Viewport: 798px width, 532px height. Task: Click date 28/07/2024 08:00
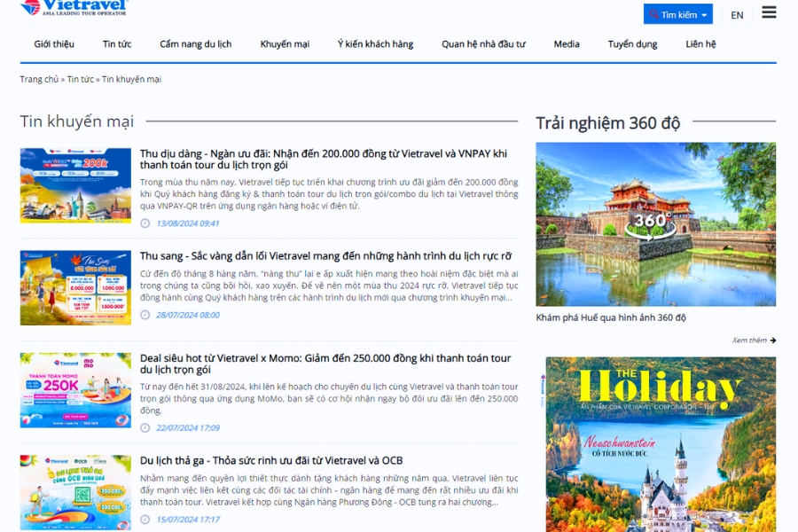[x=188, y=315]
